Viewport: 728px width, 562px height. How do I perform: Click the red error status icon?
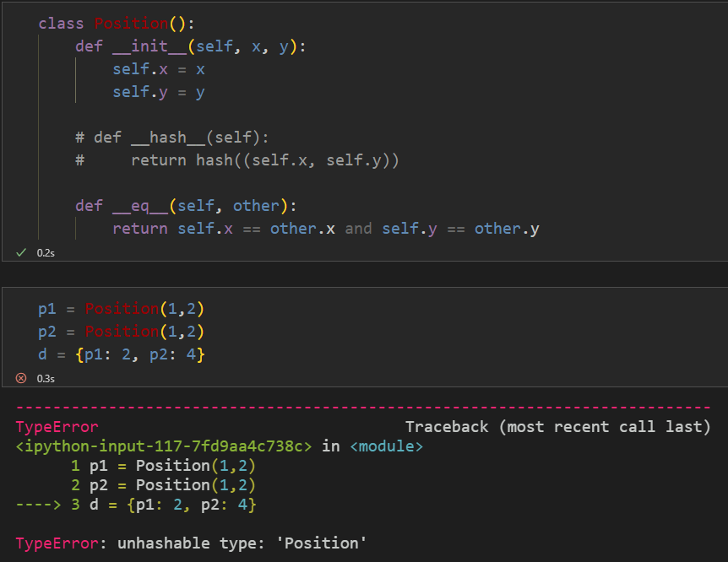click(21, 378)
